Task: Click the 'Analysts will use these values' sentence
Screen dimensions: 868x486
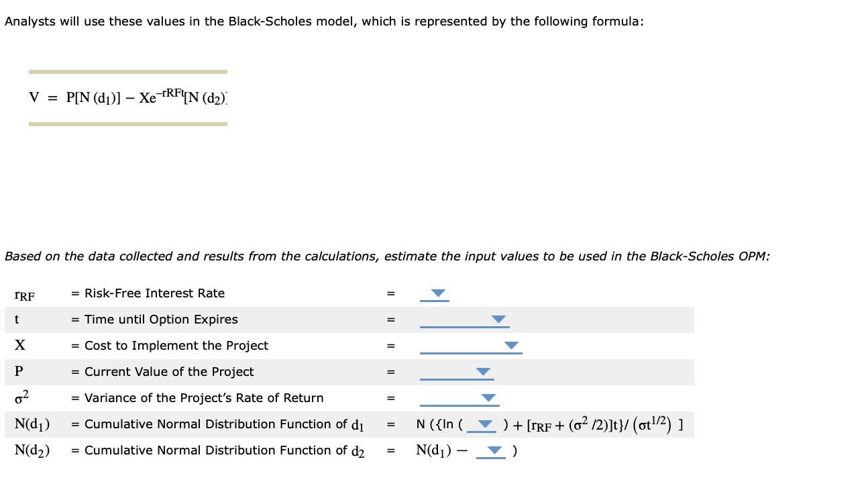Action: tap(324, 21)
